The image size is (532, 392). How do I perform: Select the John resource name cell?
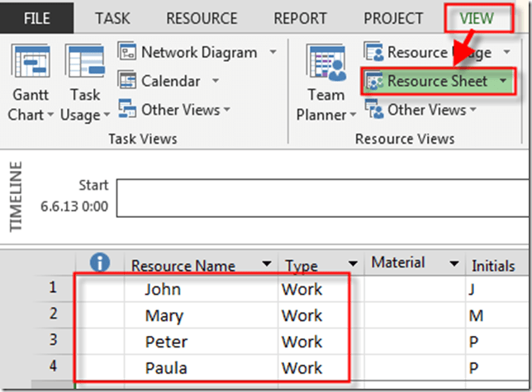[162, 290]
